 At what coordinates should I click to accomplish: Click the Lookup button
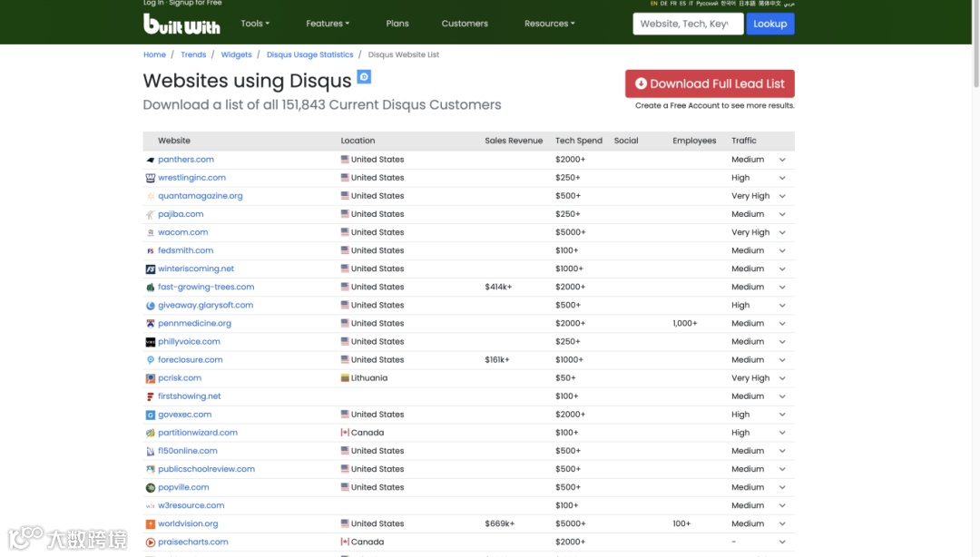point(770,24)
